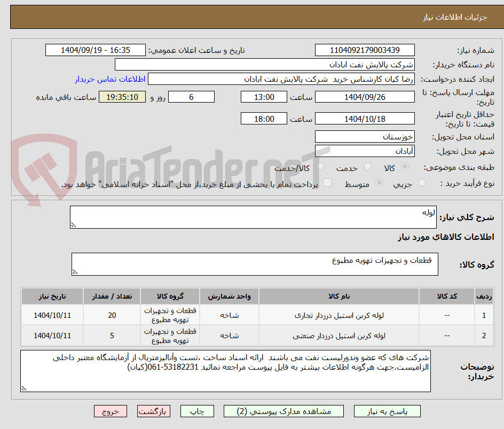Select the جزيي purchase type radio
The height and width of the screenshot is (429, 504).
[422, 183]
